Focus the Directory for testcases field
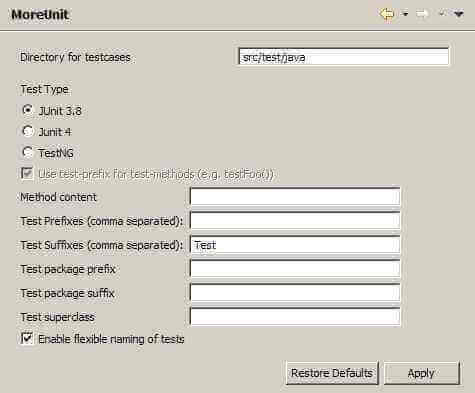The width and height of the screenshot is (475, 393). point(344,57)
